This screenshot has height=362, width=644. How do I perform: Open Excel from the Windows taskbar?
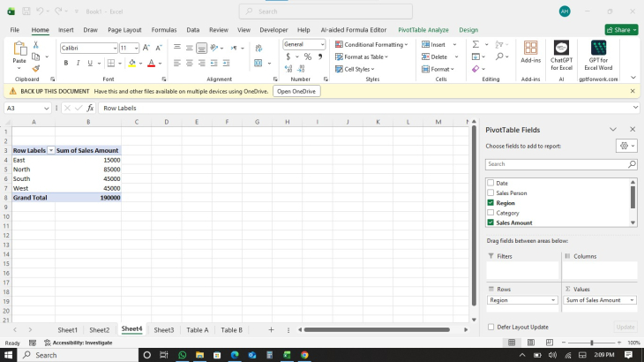click(x=287, y=355)
